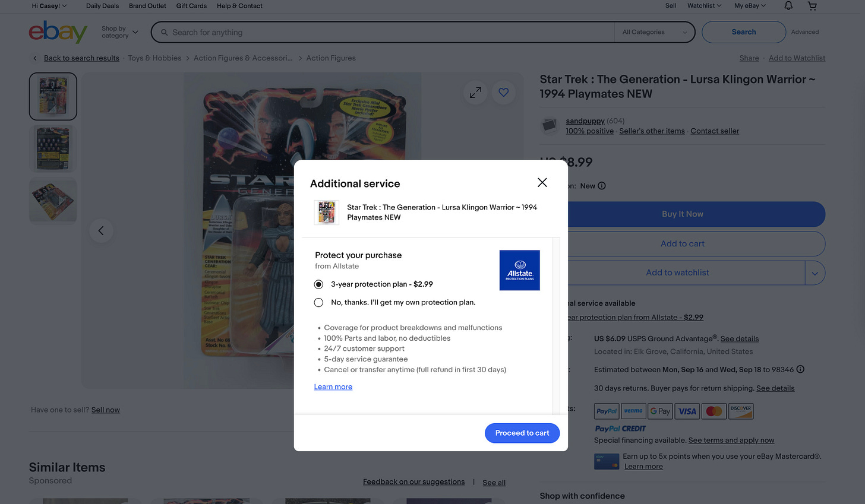This screenshot has width=865, height=504.
Task: Open the shopping cart icon
Action: (x=812, y=6)
